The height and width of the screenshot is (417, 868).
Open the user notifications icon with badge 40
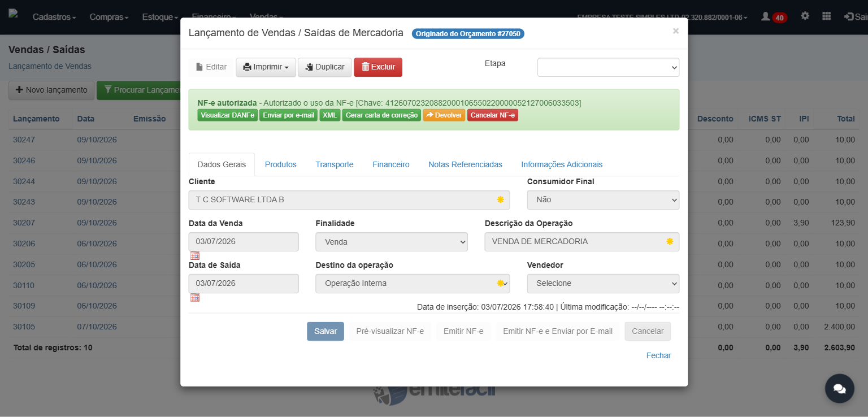tap(774, 17)
